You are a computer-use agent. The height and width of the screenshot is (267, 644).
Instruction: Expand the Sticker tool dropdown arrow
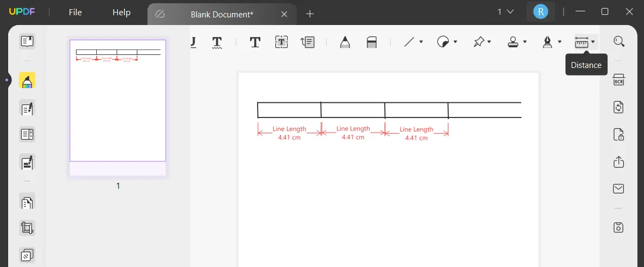click(x=455, y=42)
